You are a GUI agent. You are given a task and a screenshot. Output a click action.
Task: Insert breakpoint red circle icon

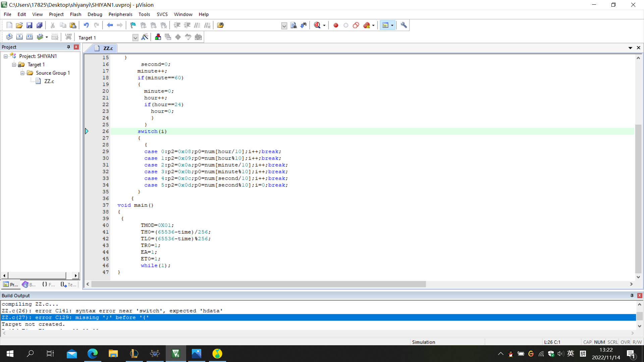click(336, 25)
